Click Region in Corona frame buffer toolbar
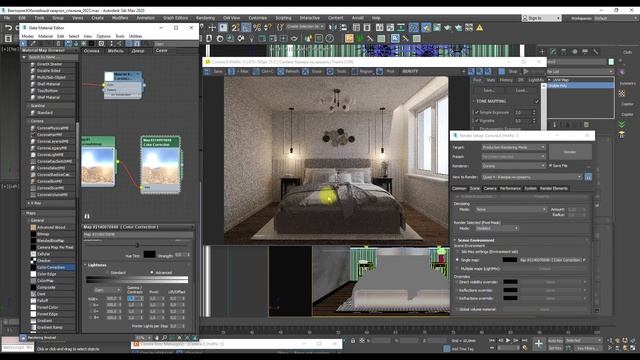 (362, 71)
